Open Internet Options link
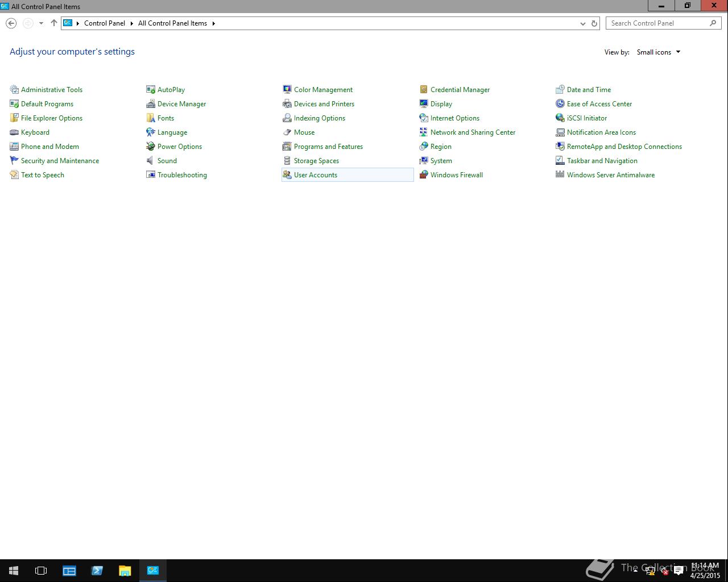 point(455,118)
